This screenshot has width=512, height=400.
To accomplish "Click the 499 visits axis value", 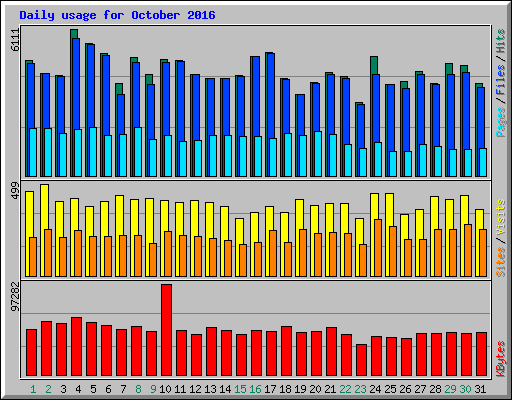I will tap(15, 191).
